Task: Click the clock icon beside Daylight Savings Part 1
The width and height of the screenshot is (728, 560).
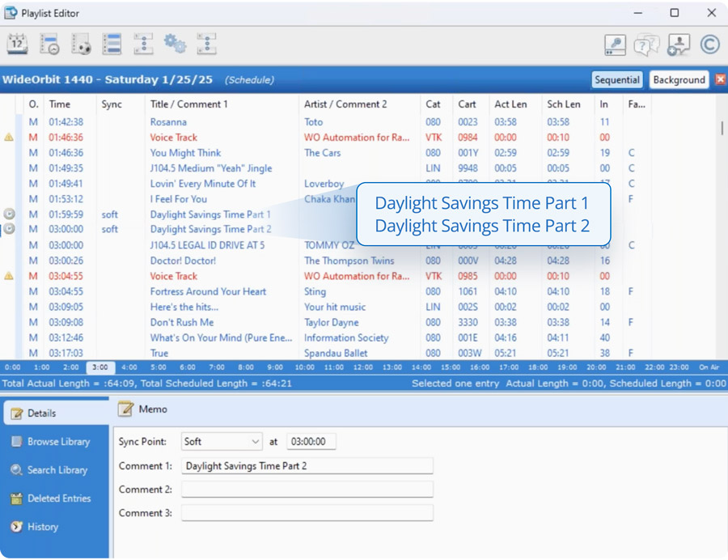Action: [9, 214]
